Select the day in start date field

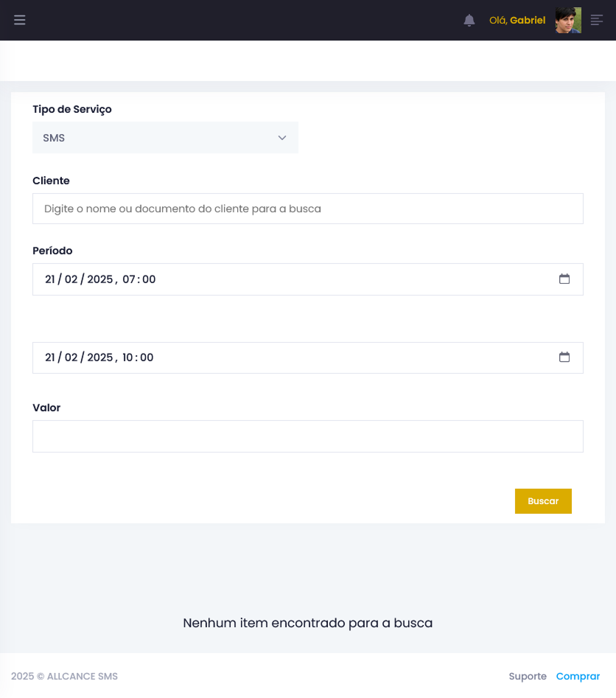point(50,279)
